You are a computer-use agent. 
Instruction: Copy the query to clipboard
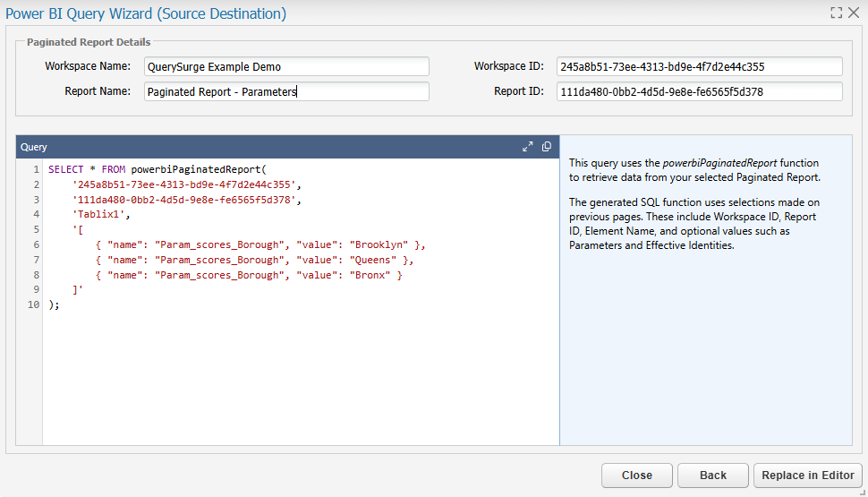pyautogui.click(x=547, y=146)
